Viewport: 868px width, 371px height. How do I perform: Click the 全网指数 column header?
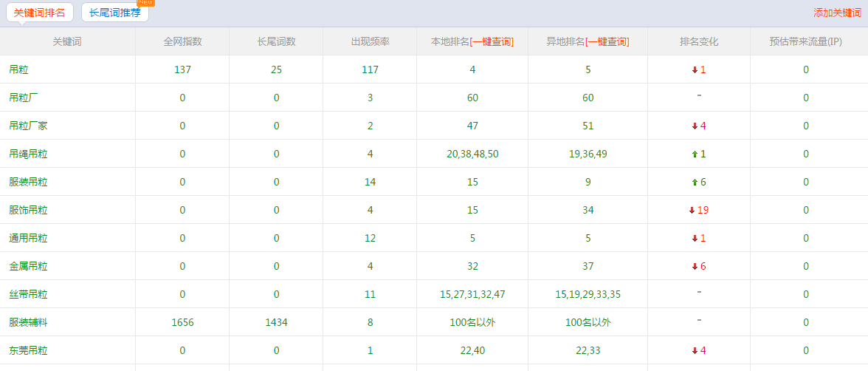coord(182,42)
